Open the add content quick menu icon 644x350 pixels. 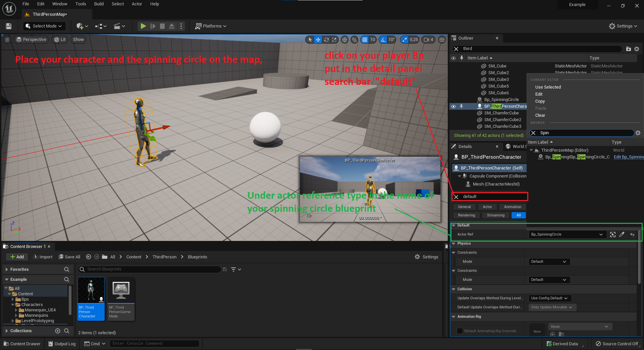82,26
